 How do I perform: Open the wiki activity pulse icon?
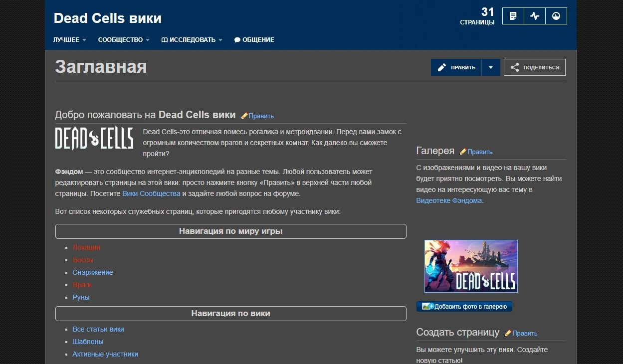pos(535,16)
